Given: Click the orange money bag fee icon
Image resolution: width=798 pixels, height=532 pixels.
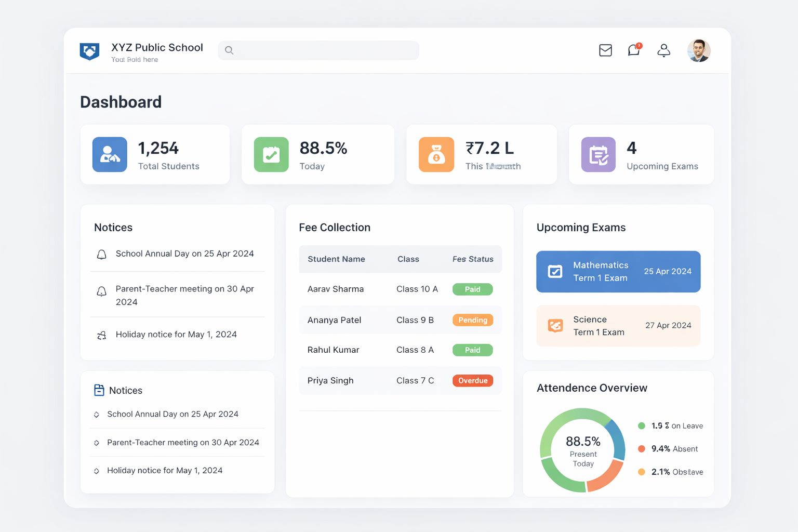Looking at the screenshot, I should click(x=436, y=154).
